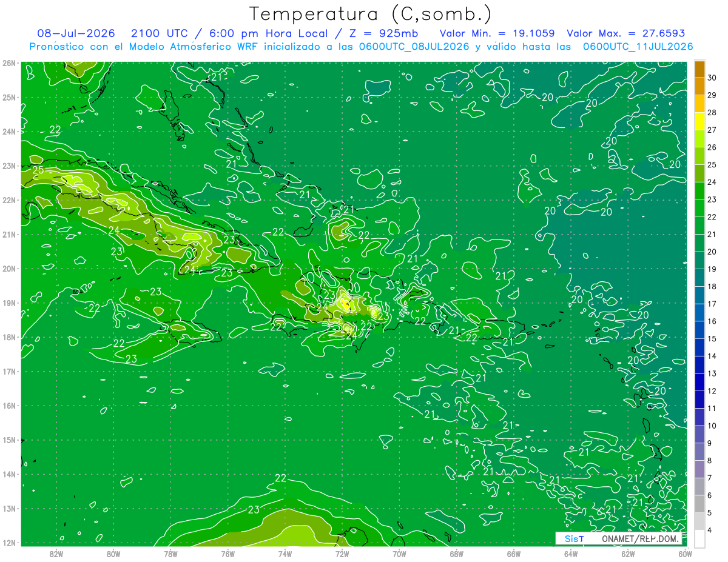Image resolution: width=728 pixels, height=562 pixels.
Task: Click the '12N' latitude axis label
Action: coord(9,543)
